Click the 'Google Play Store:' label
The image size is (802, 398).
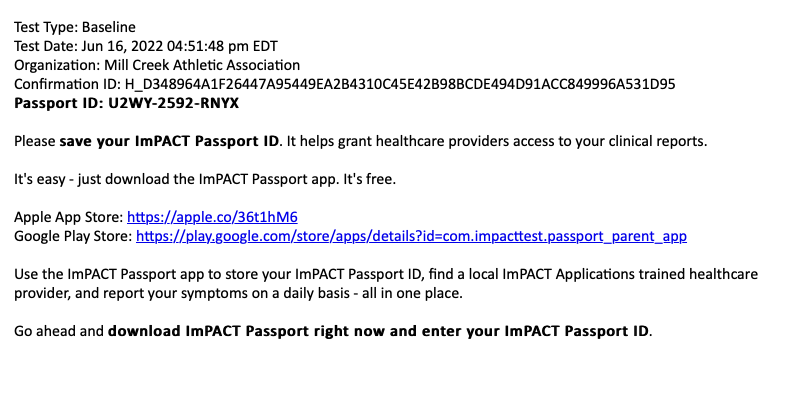pyautogui.click(x=73, y=236)
